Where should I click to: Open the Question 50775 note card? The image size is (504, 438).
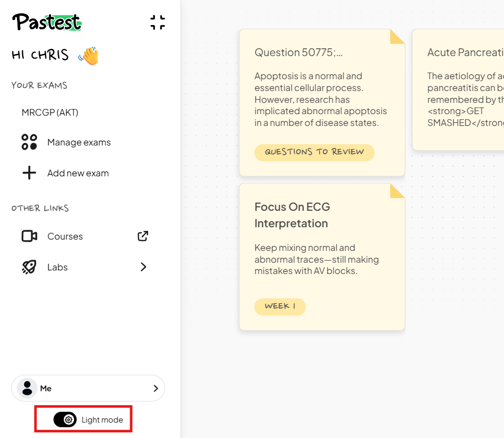pyautogui.click(x=322, y=102)
